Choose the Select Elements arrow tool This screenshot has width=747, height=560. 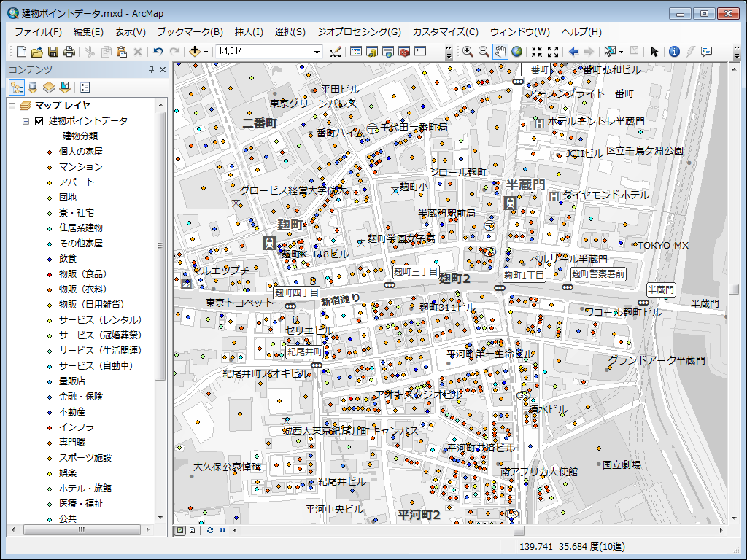(x=654, y=52)
